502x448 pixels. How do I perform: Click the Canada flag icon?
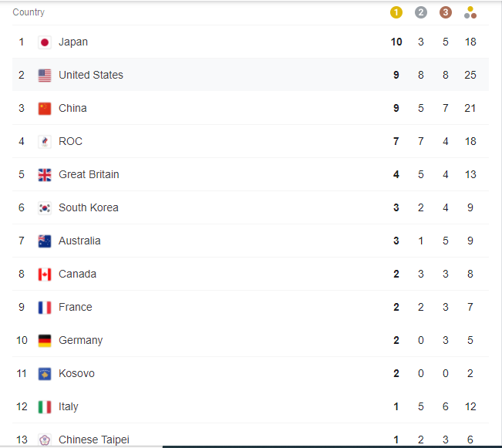[45, 275]
